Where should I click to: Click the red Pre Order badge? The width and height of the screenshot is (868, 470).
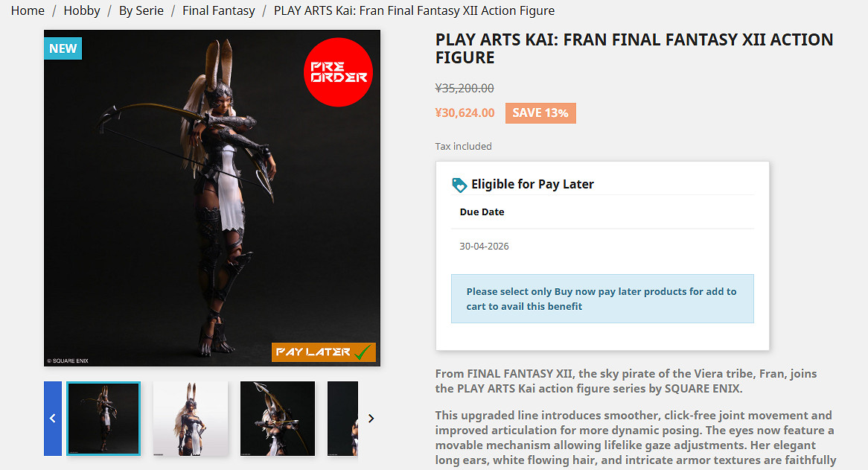tap(338, 72)
